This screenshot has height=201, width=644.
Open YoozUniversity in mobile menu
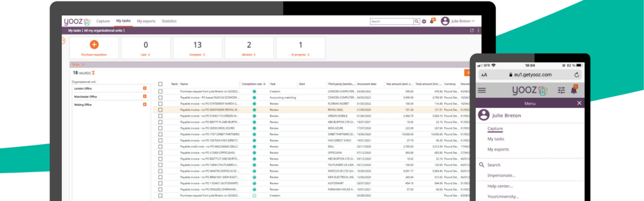click(x=503, y=196)
